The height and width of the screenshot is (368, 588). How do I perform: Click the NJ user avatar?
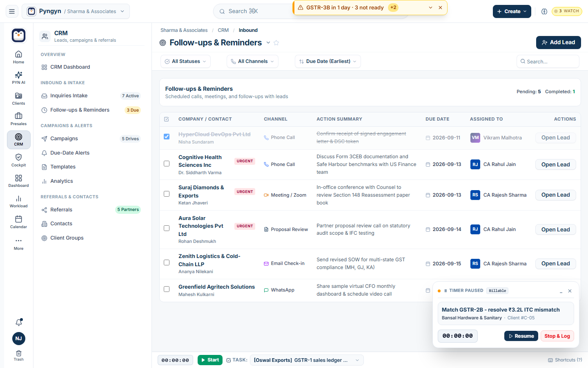pos(19,339)
